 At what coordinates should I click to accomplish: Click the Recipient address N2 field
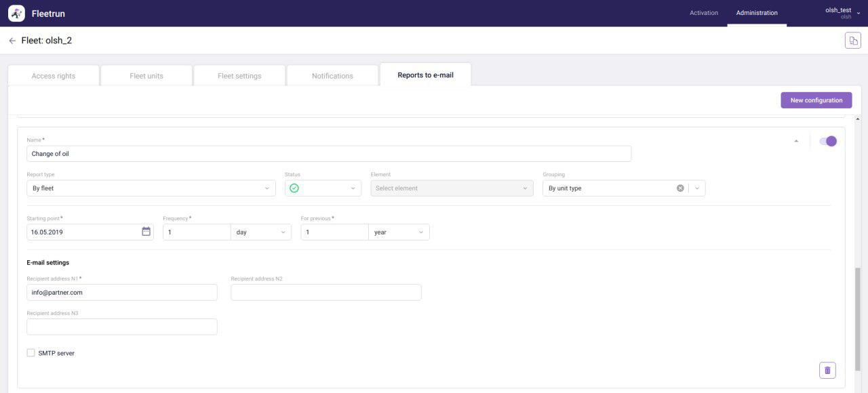(325, 291)
